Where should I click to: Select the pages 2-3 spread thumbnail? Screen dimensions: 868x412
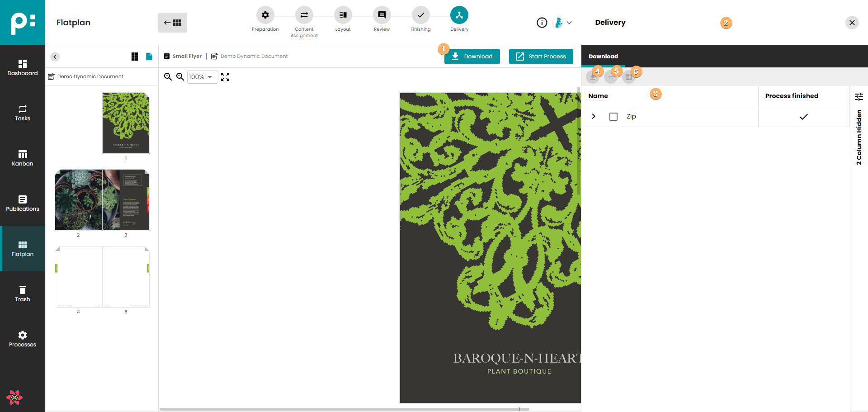click(102, 200)
